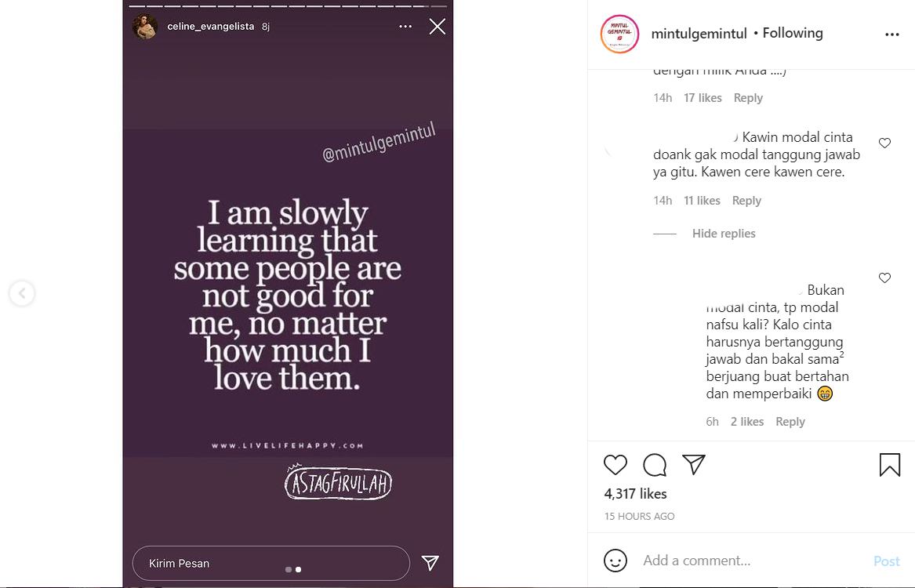915x588 pixels.
Task: Like the Kawin modal cinta comment
Action: click(884, 143)
